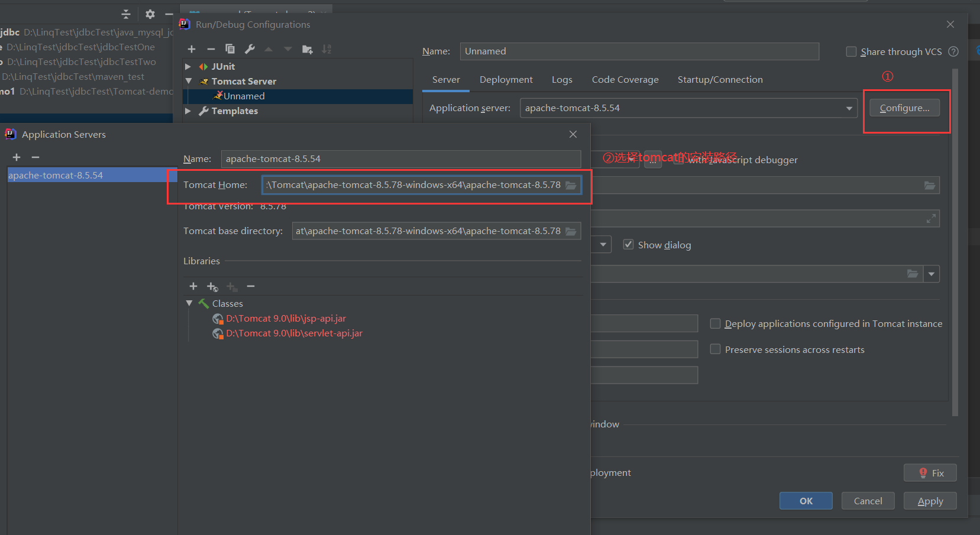The width and height of the screenshot is (980, 535).
Task: Click Cancel in Run/Debug Configurations
Action: (x=868, y=501)
